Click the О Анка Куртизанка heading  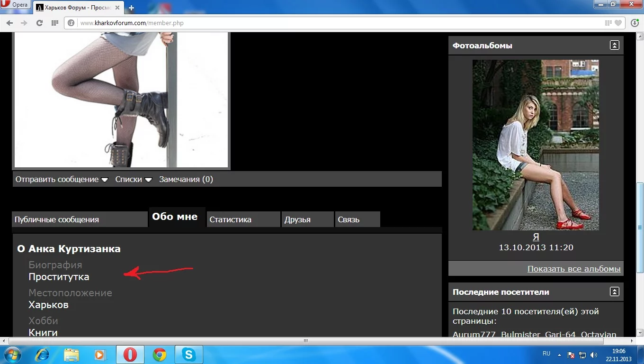(69, 249)
